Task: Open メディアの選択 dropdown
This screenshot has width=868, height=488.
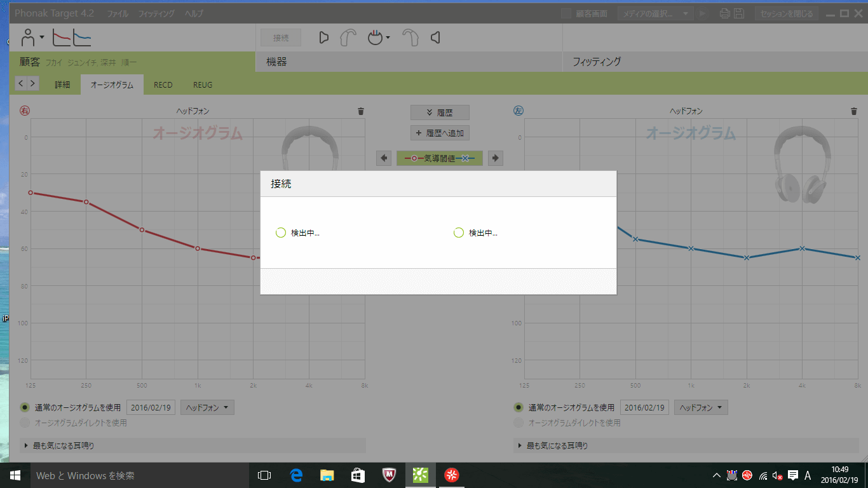Action: tap(656, 13)
